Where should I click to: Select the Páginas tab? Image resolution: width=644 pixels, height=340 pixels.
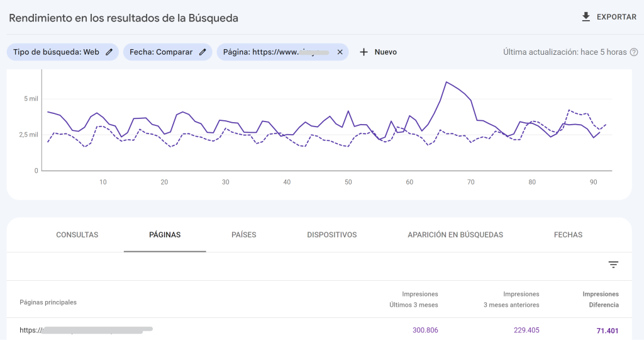(165, 235)
